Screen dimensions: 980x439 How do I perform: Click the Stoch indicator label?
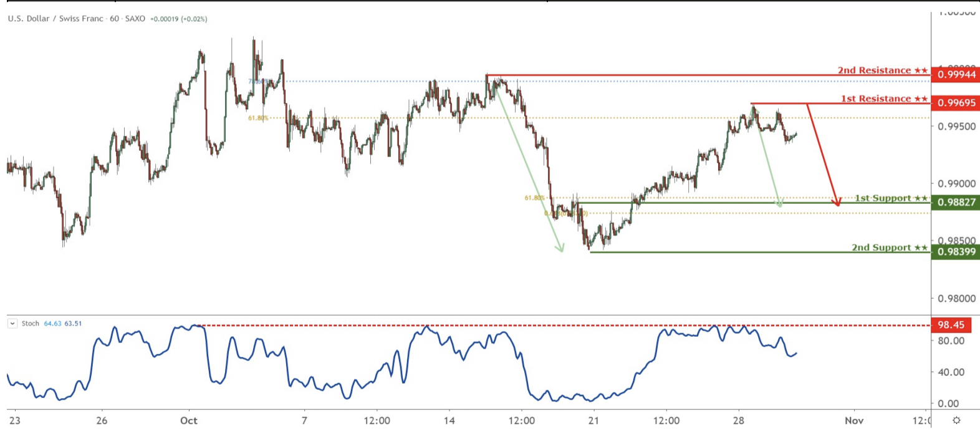(30, 324)
